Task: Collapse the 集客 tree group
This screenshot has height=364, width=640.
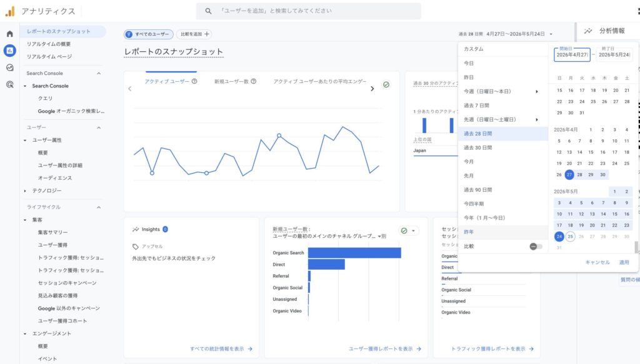Action: [25, 220]
